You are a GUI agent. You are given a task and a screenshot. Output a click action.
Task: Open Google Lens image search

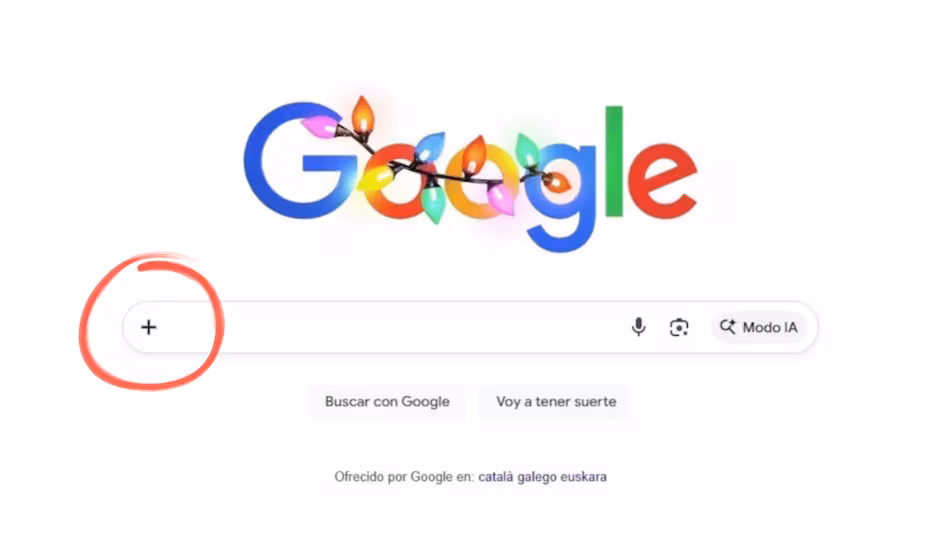679,327
